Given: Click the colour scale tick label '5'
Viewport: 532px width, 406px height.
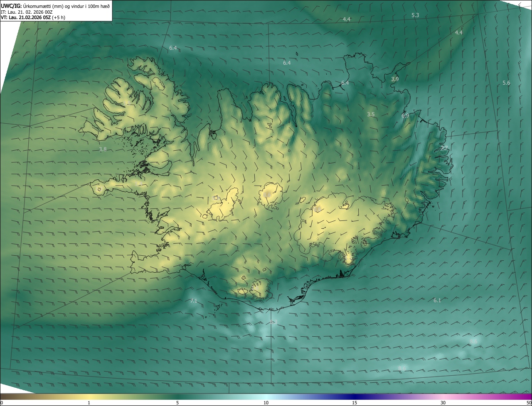Looking at the screenshot, I should [177, 403].
